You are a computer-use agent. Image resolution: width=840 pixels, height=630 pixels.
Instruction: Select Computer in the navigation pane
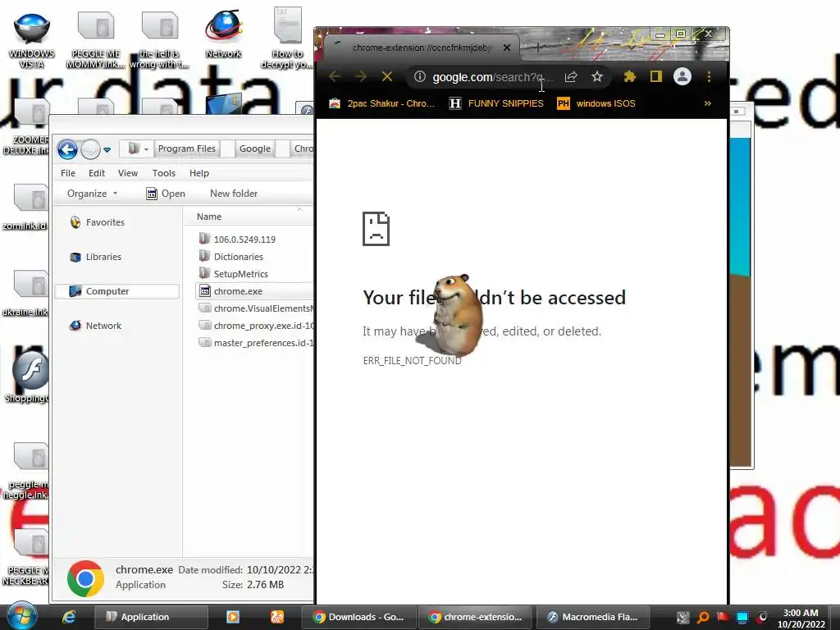pyautogui.click(x=116, y=291)
